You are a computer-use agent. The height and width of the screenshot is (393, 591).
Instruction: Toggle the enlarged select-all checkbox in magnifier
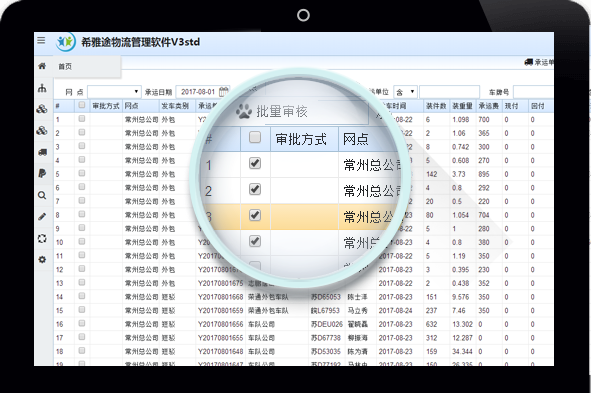[255, 137]
